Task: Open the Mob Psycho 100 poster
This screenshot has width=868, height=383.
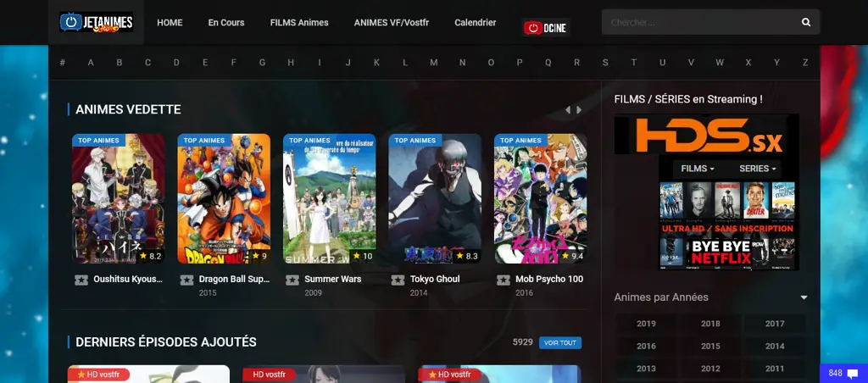Action: pyautogui.click(x=540, y=198)
